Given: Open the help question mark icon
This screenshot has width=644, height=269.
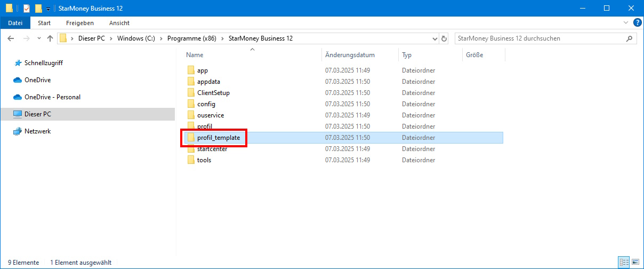Looking at the screenshot, I should tap(637, 22).
